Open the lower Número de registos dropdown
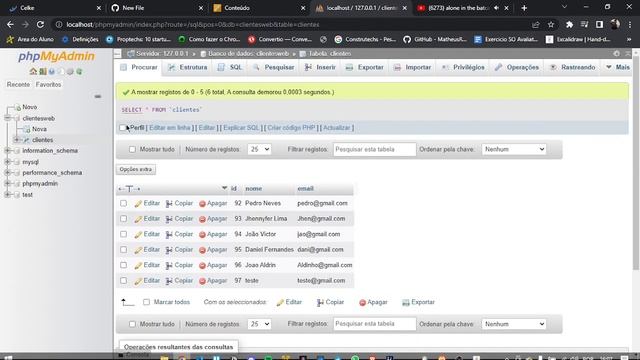This screenshot has width=640, height=360. [259, 324]
